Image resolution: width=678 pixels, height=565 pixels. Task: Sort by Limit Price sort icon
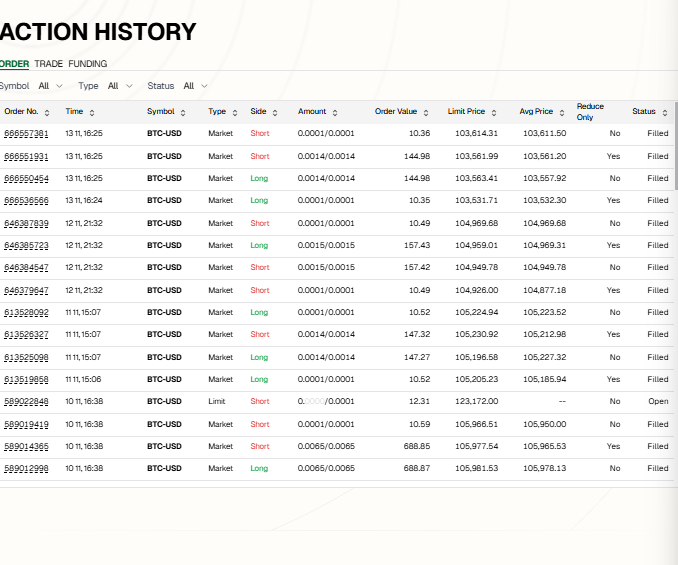click(x=494, y=112)
